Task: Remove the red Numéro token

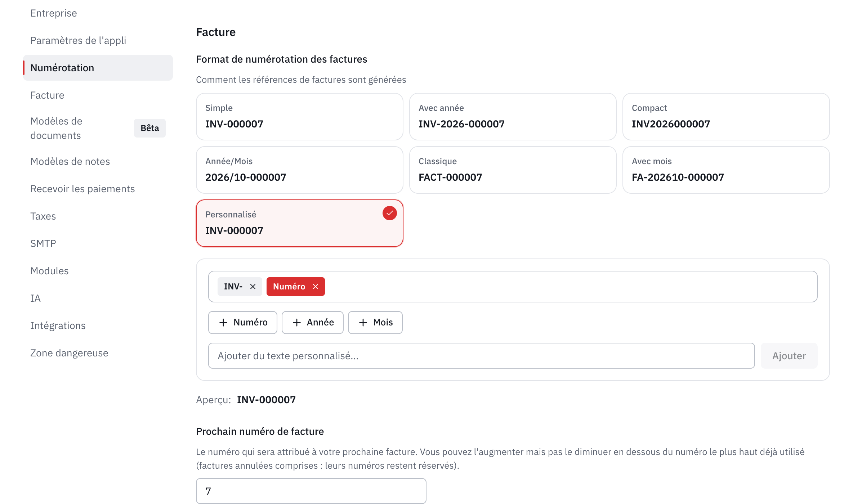Action: [x=316, y=287]
